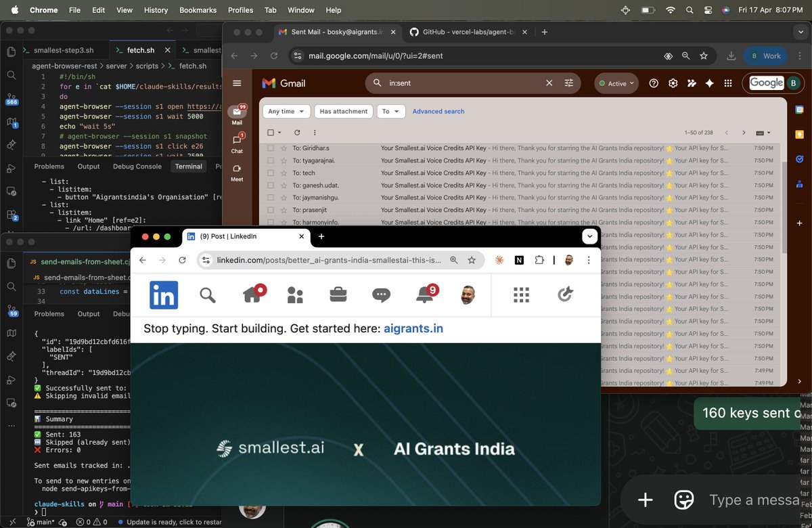Show next page of sent emails
This screenshot has width=812, height=528.
pos(744,133)
